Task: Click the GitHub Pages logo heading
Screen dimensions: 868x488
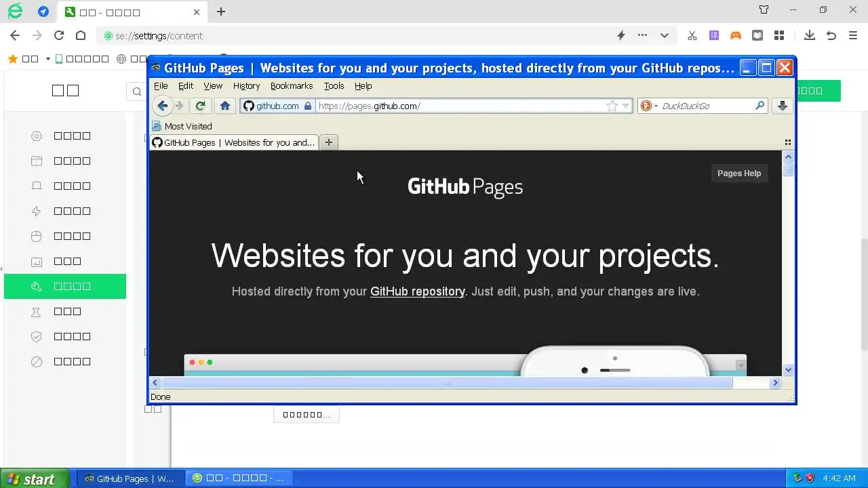Action: pyautogui.click(x=465, y=187)
